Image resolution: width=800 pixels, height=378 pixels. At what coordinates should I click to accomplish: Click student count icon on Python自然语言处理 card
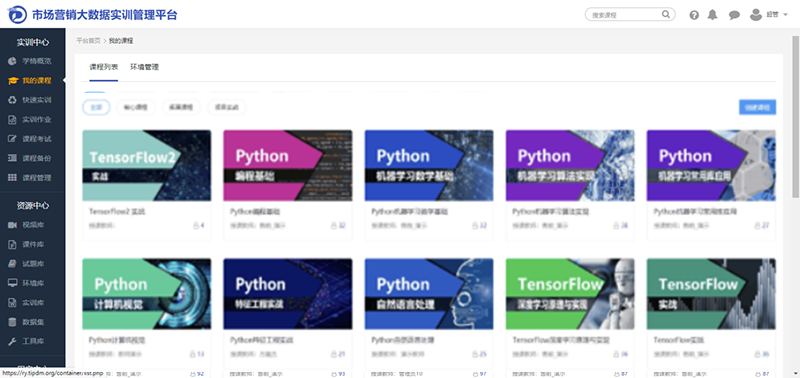click(x=474, y=354)
